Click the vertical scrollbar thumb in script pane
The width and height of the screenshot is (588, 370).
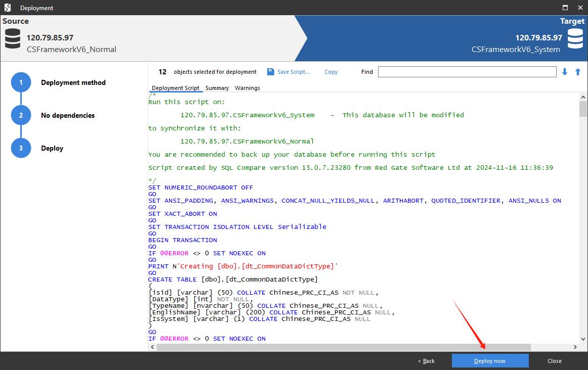(x=583, y=109)
